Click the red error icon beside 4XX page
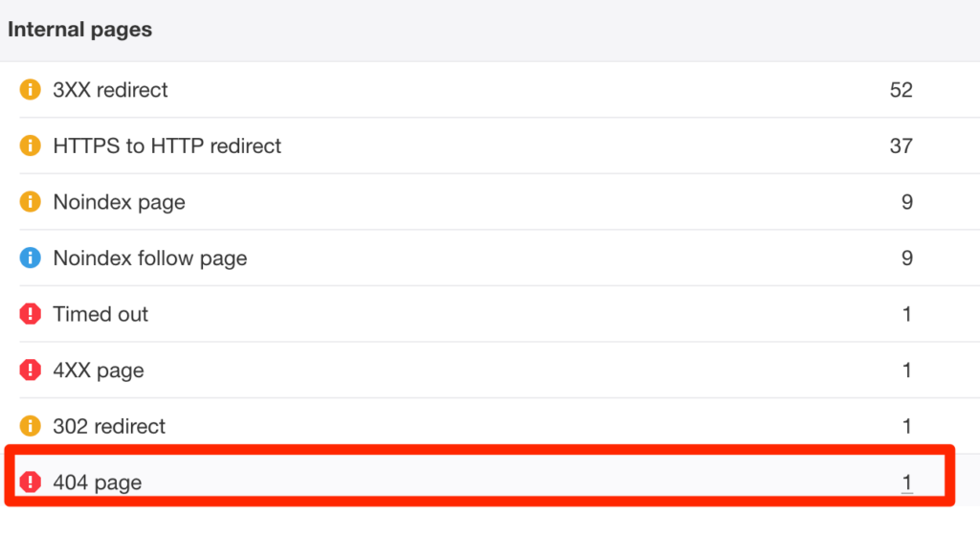 30,370
